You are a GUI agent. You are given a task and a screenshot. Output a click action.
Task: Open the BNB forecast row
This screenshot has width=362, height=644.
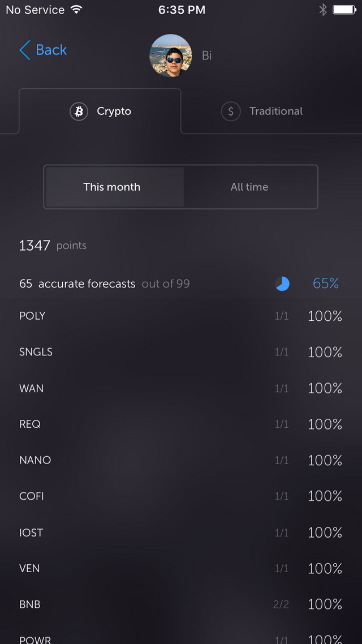180,604
